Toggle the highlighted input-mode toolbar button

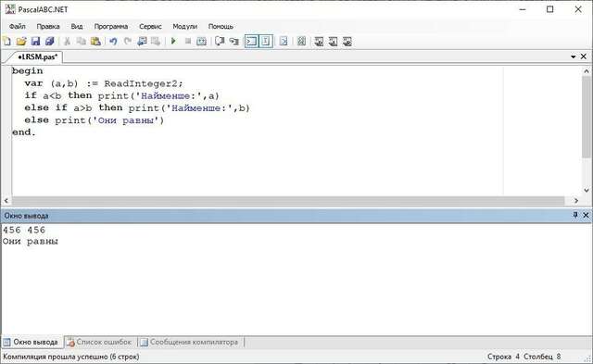click(266, 41)
